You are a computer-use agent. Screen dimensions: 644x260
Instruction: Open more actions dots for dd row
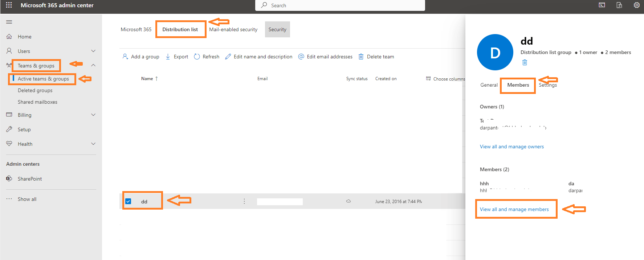point(244,201)
